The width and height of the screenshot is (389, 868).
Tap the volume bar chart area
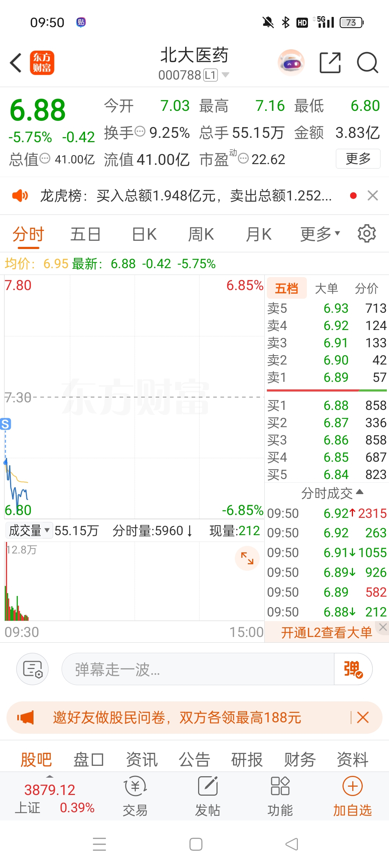coord(134,581)
